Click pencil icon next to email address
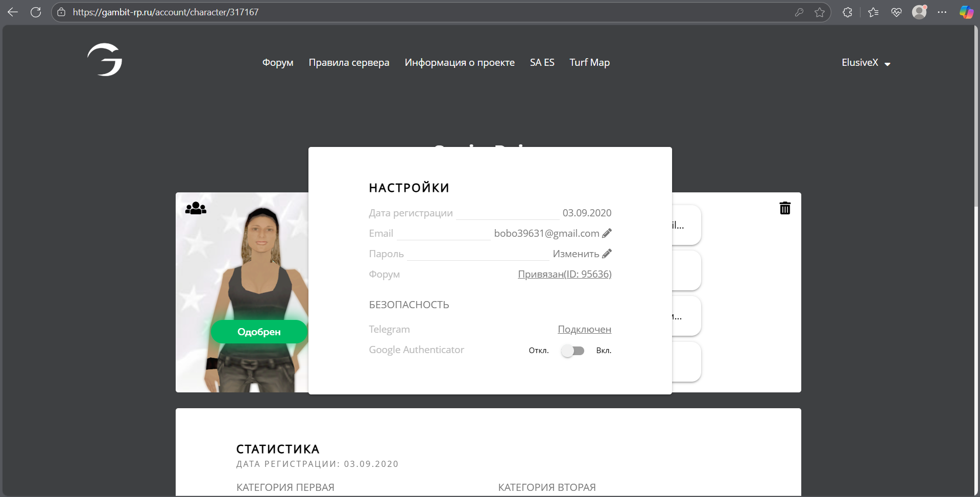The height and width of the screenshot is (497, 980). click(x=607, y=233)
